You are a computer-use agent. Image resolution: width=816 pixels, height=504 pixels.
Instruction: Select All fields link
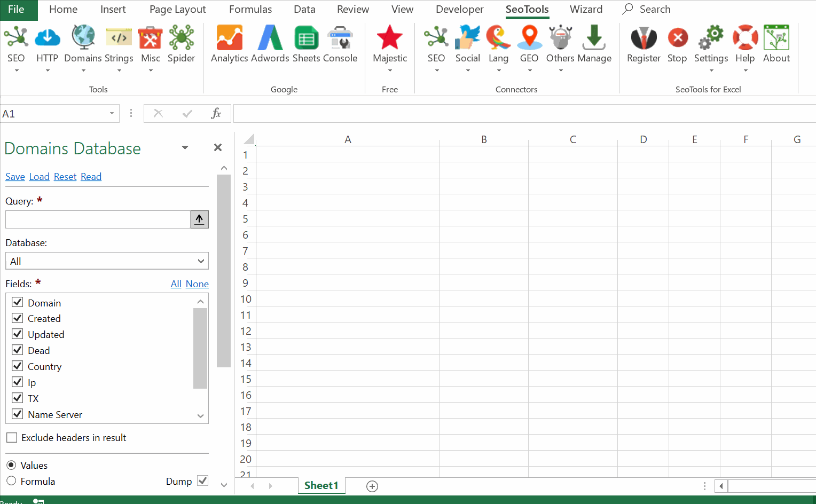click(176, 284)
